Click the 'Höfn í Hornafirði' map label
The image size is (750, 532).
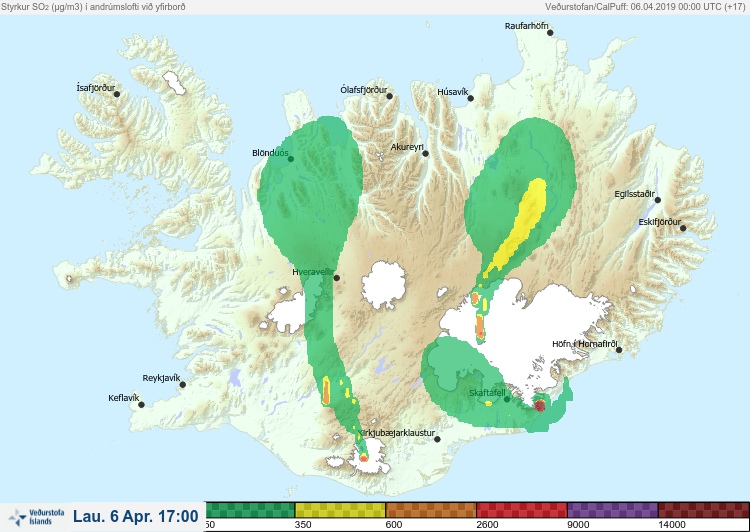pyautogui.click(x=585, y=344)
